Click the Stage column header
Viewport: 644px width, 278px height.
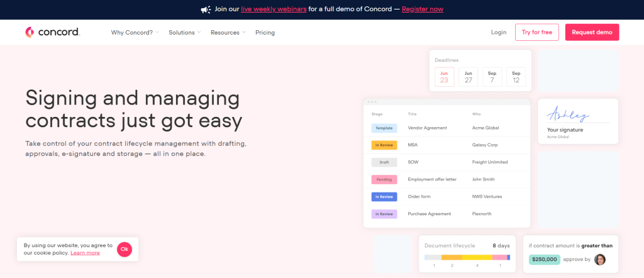coord(376,114)
